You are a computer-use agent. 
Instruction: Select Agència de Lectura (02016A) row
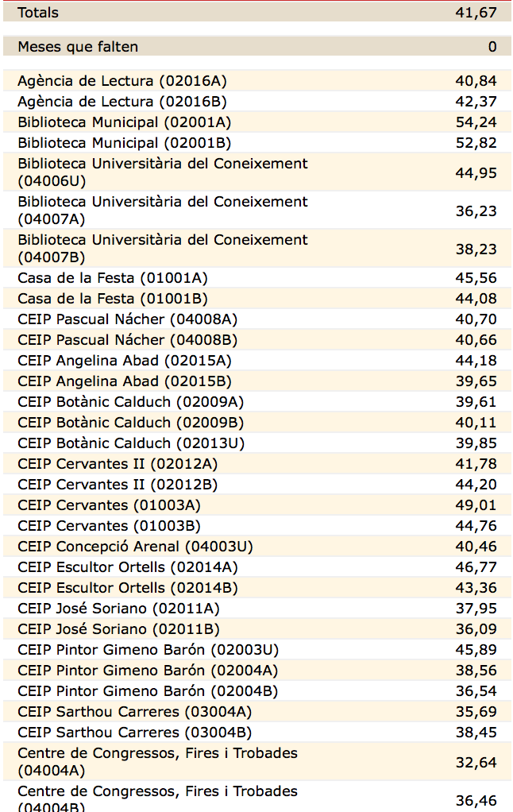click(122, 81)
